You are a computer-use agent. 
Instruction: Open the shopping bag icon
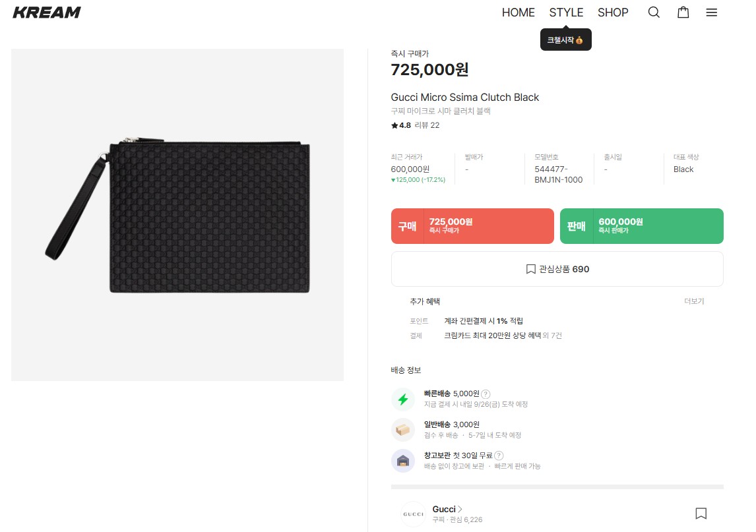(x=683, y=13)
